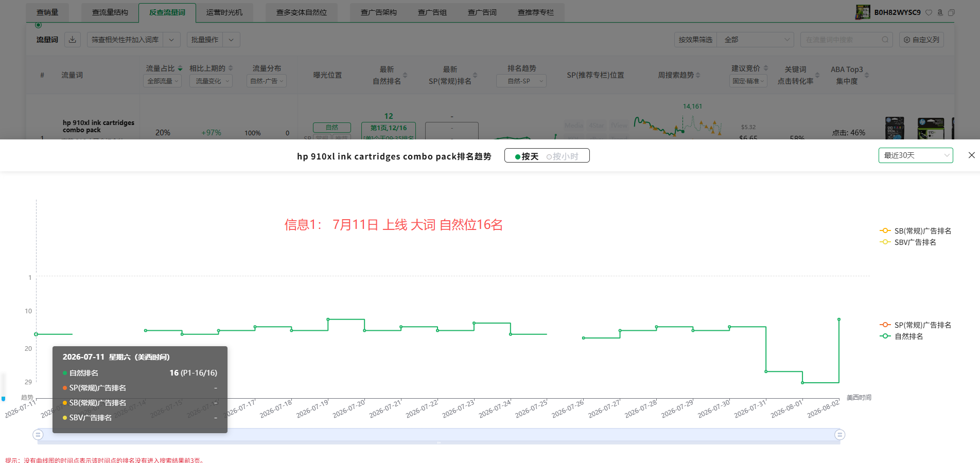Toggle SBV广告排名 legend series

pyautogui.click(x=908, y=242)
